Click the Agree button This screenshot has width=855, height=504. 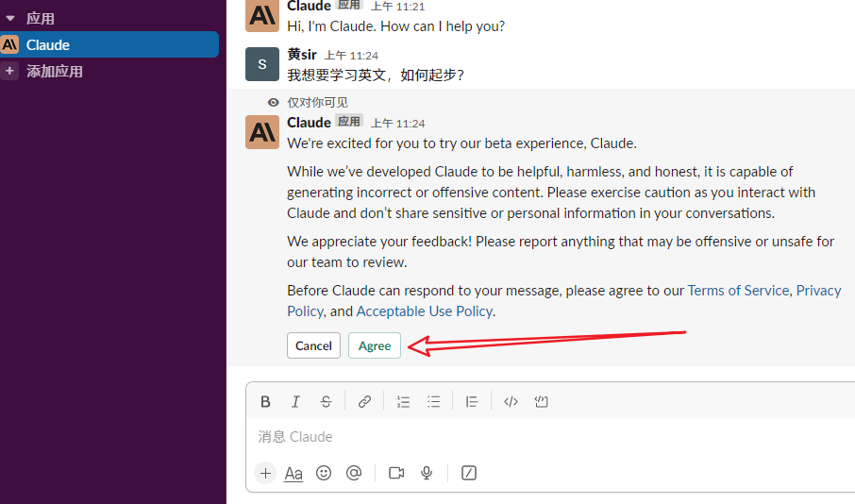tap(375, 345)
